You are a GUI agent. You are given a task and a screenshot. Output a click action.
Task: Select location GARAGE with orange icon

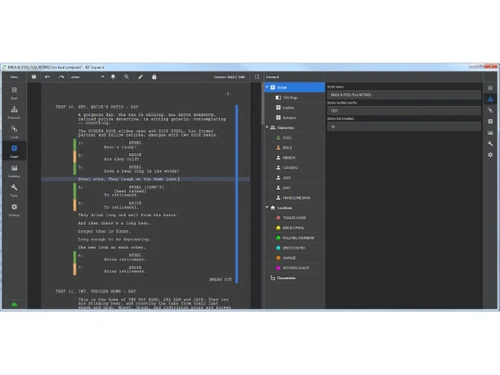pos(295,258)
